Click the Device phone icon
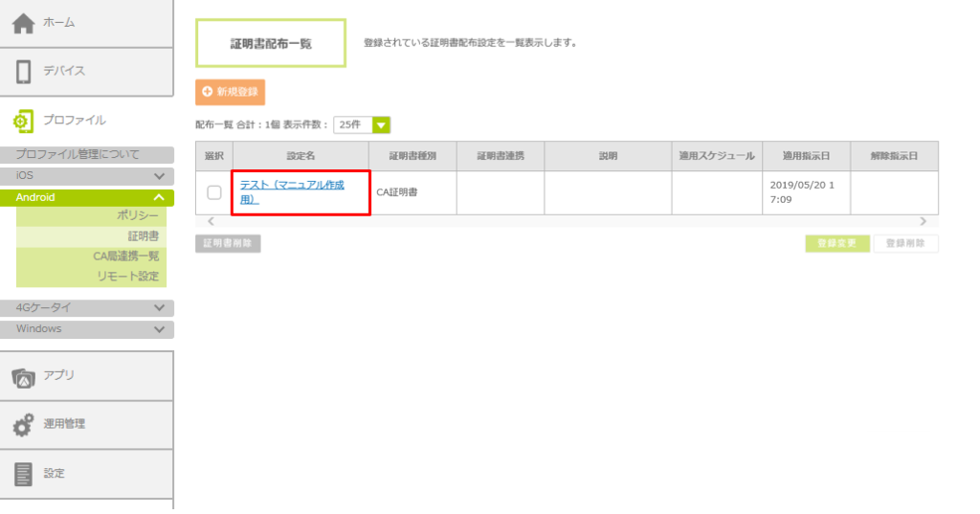 pyautogui.click(x=24, y=72)
